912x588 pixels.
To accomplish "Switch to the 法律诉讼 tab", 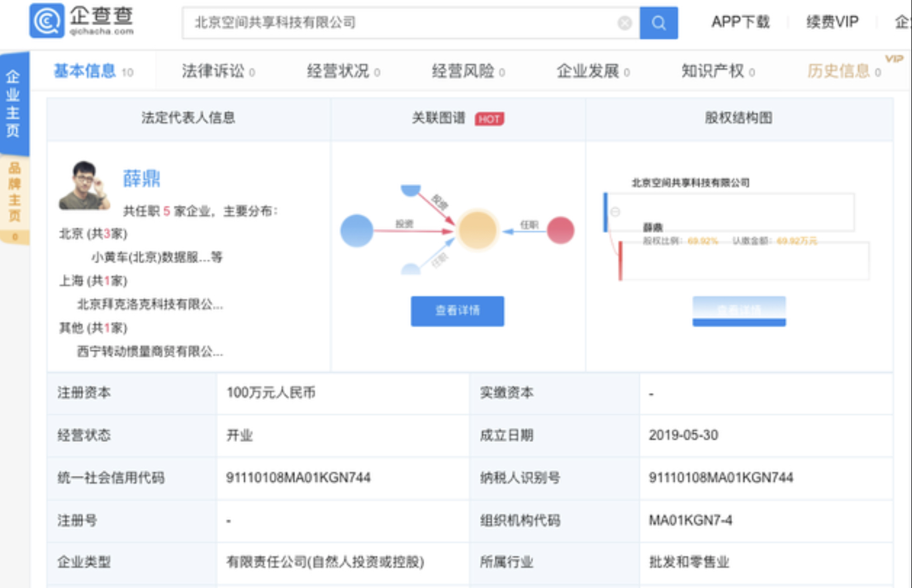I will [x=213, y=71].
